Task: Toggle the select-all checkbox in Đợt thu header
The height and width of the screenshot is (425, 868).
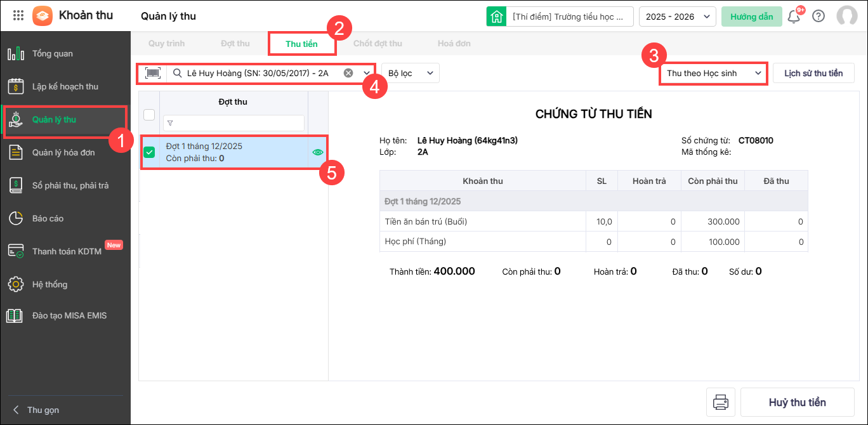Action: (149, 115)
